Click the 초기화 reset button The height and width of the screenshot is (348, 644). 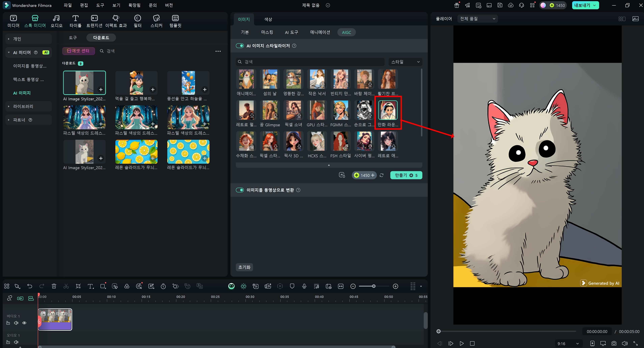pos(244,267)
